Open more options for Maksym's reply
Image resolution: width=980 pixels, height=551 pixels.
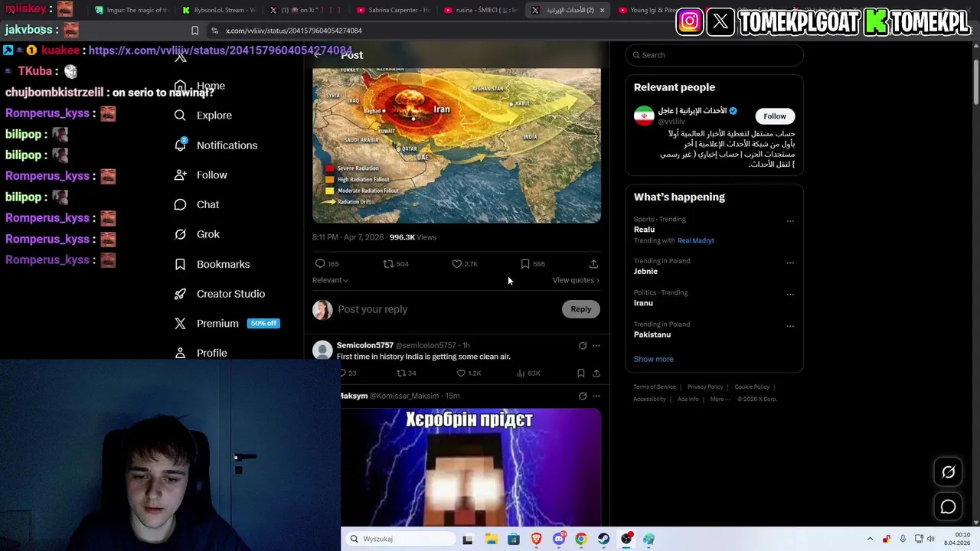[x=596, y=396]
